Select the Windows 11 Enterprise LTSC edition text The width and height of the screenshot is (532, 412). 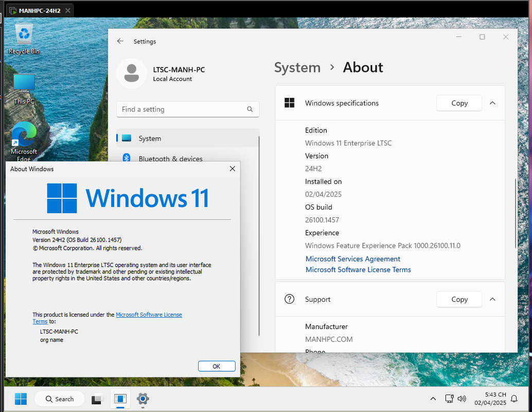(348, 143)
